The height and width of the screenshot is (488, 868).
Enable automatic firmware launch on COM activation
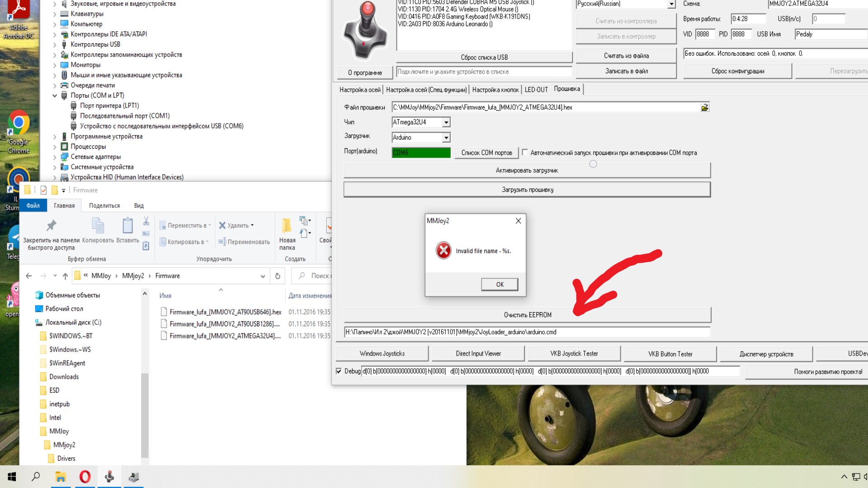tap(525, 153)
